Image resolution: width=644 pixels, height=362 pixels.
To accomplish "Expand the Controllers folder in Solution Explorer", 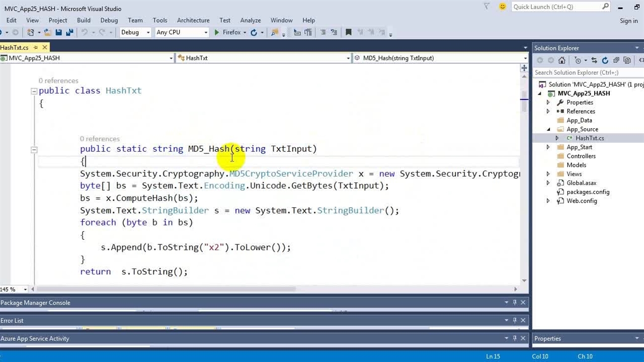I will click(548, 156).
